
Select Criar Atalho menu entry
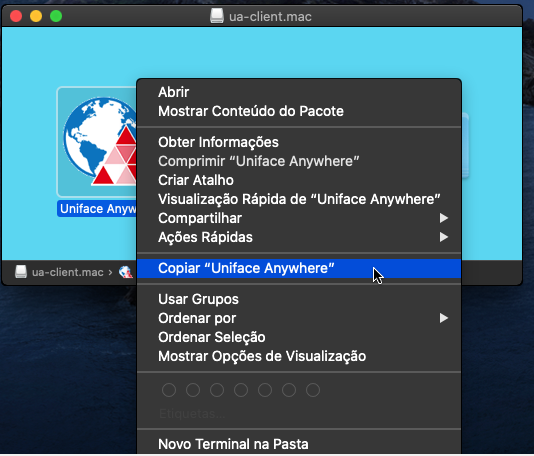(299, 180)
